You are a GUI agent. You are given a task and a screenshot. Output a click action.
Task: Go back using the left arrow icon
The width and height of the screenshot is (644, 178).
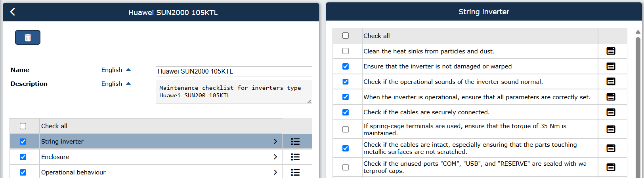[x=13, y=12]
